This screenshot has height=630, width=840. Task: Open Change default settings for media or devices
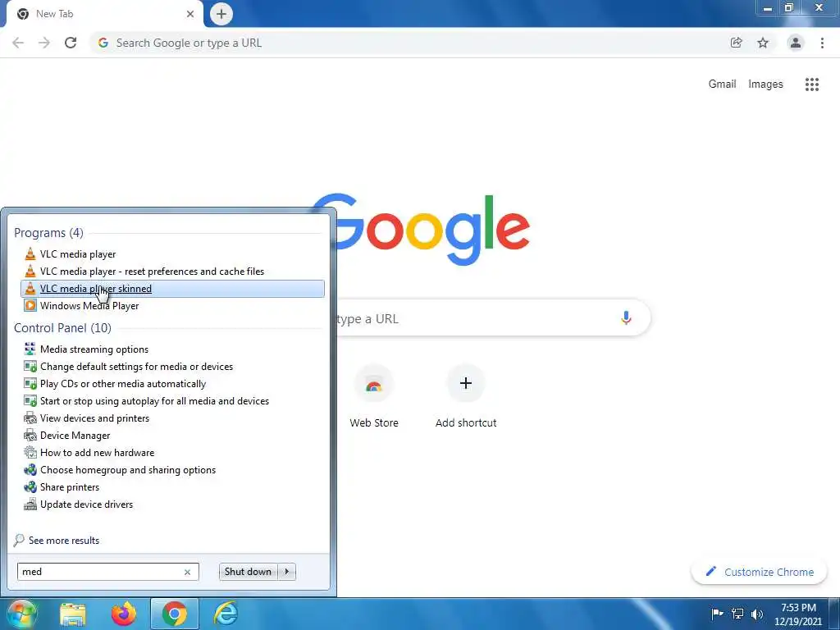click(x=136, y=367)
